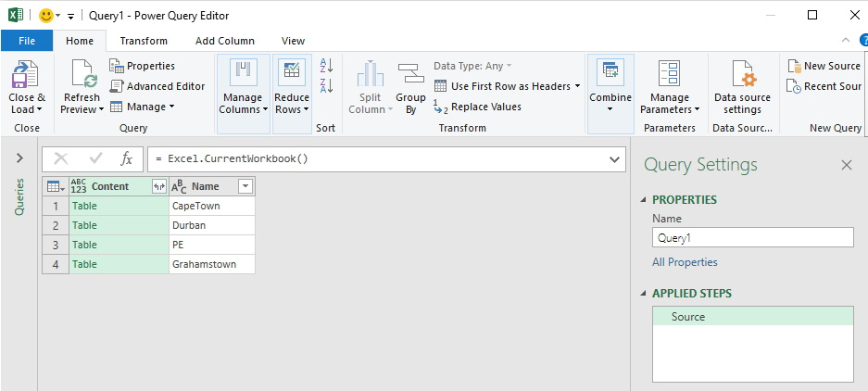Click the Manage Parameters icon
The image size is (868, 391).
[669, 73]
